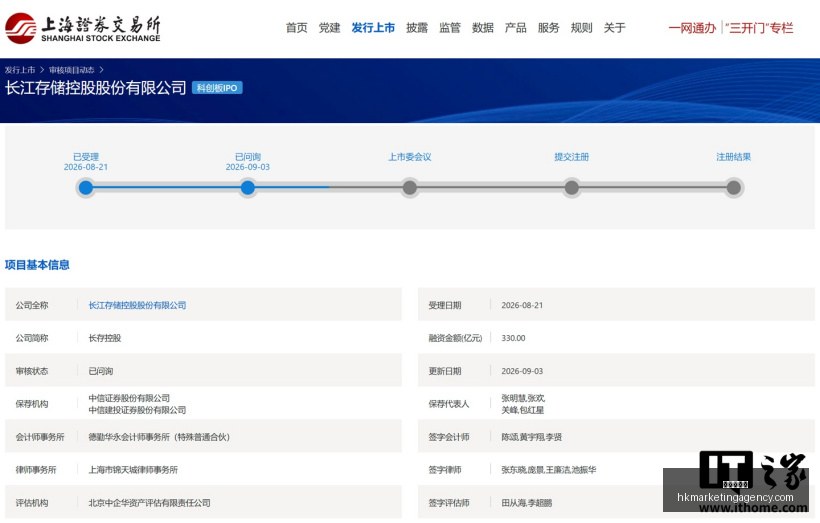Click sponsor representatives 张明慧,张欢
820x523 pixels.
(523, 398)
